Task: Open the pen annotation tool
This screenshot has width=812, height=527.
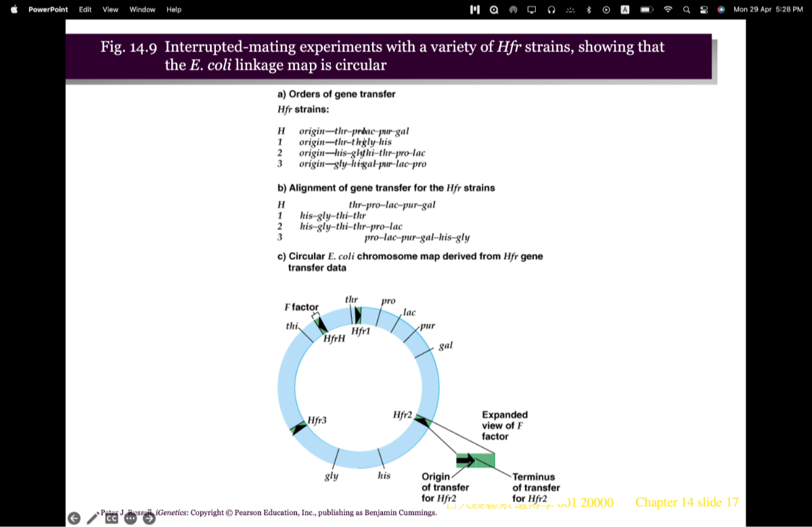Action: click(x=93, y=519)
